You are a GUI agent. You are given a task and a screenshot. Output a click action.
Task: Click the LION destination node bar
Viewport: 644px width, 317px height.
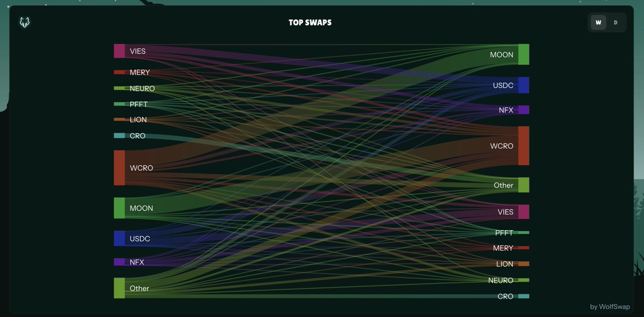(524, 264)
